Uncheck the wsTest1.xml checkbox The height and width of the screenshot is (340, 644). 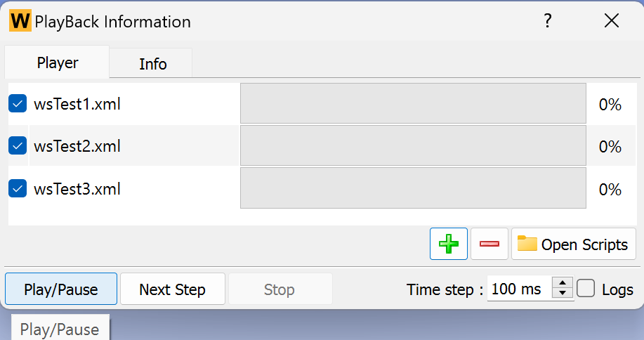[x=18, y=104]
